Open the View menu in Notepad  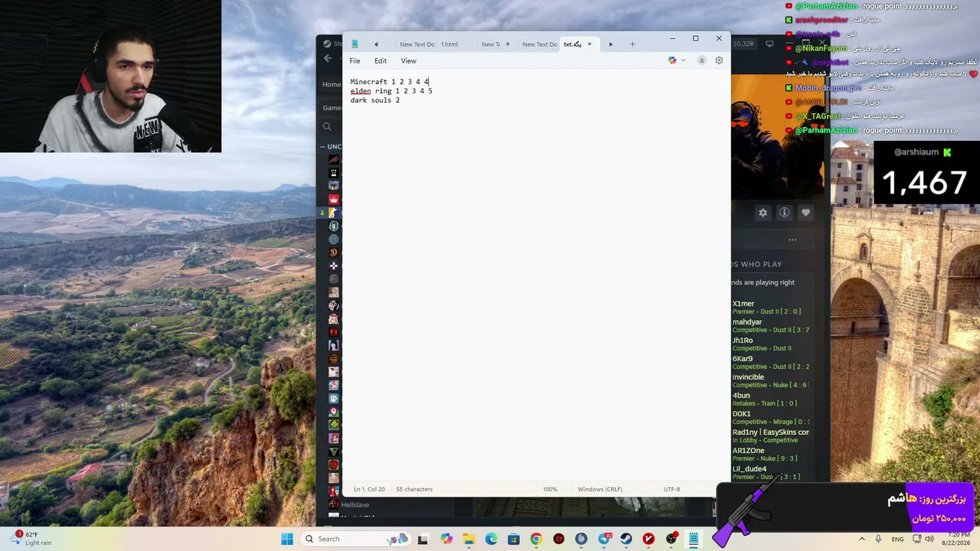409,61
